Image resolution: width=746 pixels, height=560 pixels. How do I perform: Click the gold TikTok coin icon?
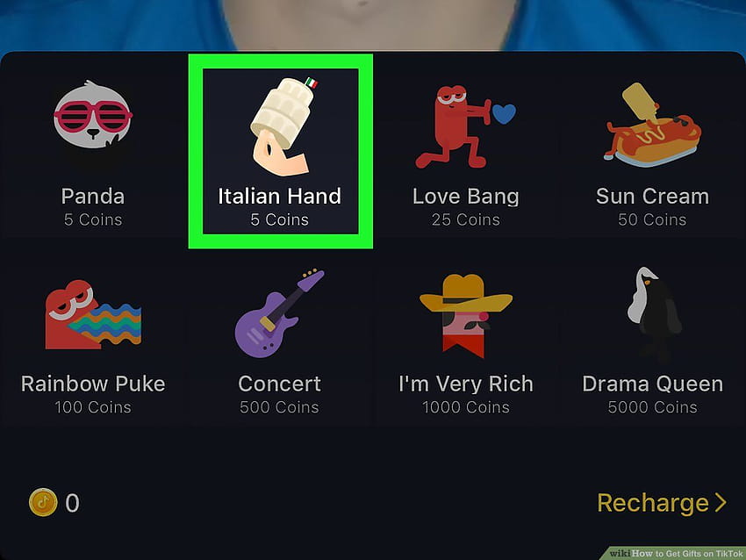[43, 502]
